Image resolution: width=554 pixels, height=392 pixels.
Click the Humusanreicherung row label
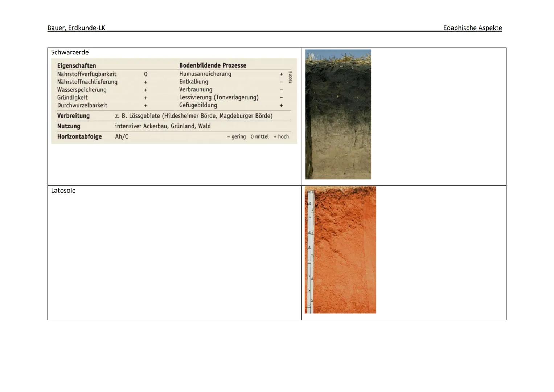click(x=205, y=74)
